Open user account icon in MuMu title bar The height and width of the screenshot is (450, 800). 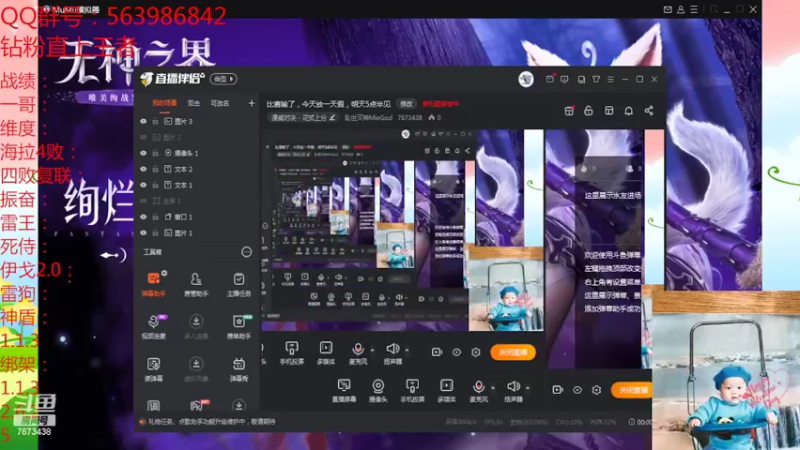[681, 10]
